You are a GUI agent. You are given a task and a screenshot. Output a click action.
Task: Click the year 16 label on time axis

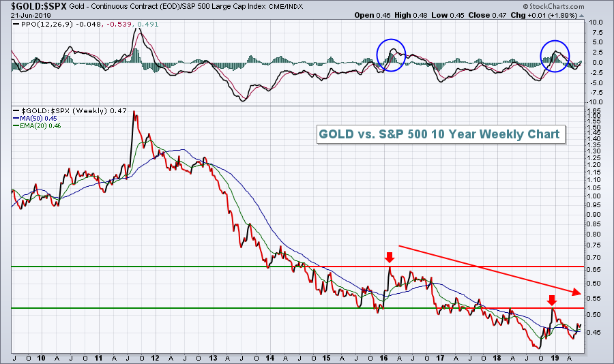point(383,358)
